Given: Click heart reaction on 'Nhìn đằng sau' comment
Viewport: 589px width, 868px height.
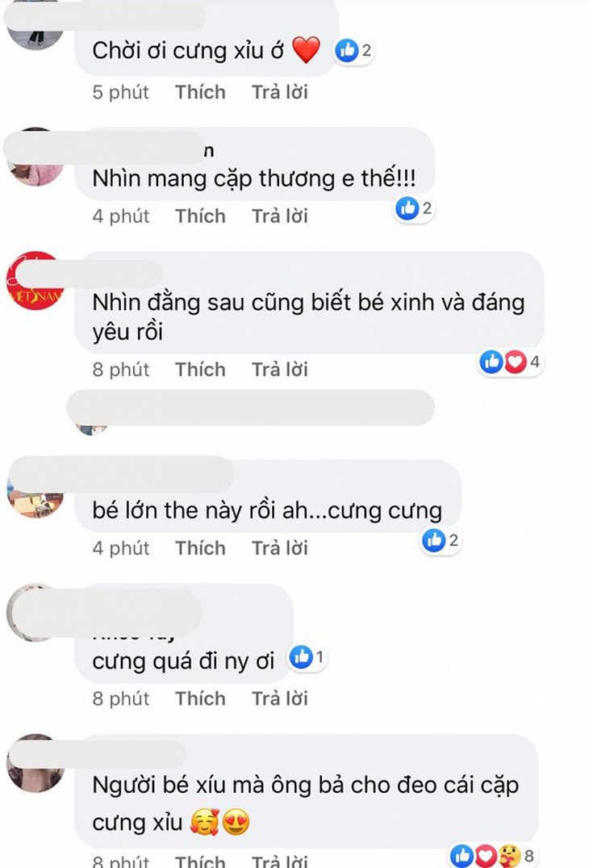Looking at the screenshot, I should click(x=515, y=362).
